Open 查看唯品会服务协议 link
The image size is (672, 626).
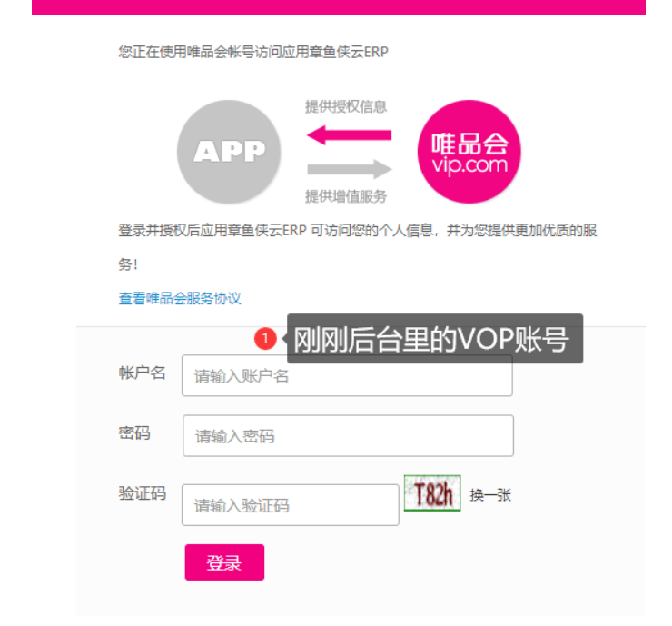[x=180, y=298]
